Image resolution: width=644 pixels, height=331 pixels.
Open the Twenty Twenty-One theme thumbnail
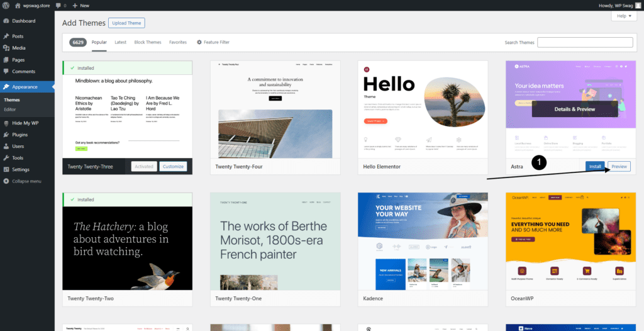pyautogui.click(x=275, y=241)
